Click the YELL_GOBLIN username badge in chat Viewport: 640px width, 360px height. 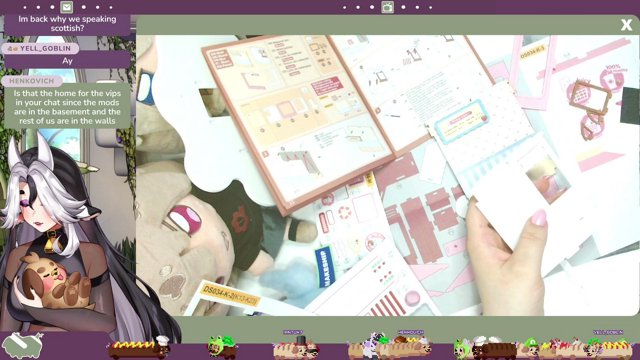click(40, 48)
